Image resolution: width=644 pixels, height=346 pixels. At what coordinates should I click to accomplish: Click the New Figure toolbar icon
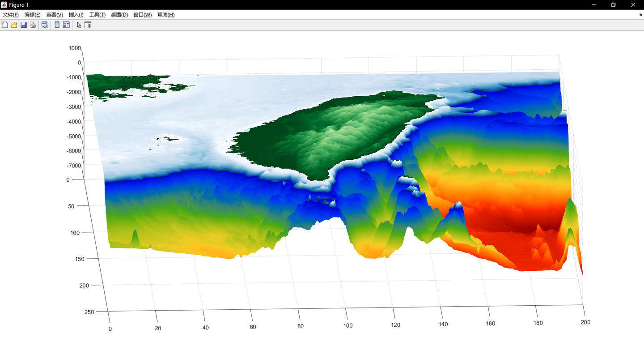click(5, 25)
